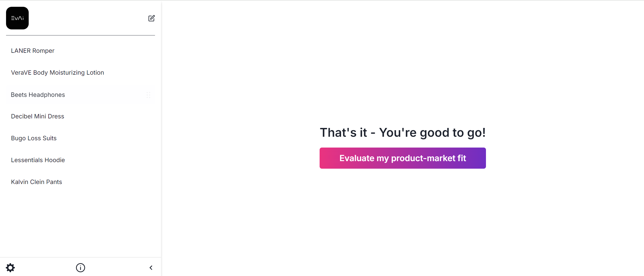Click the divider line below the logo
This screenshot has width=644, height=276.
81,35
